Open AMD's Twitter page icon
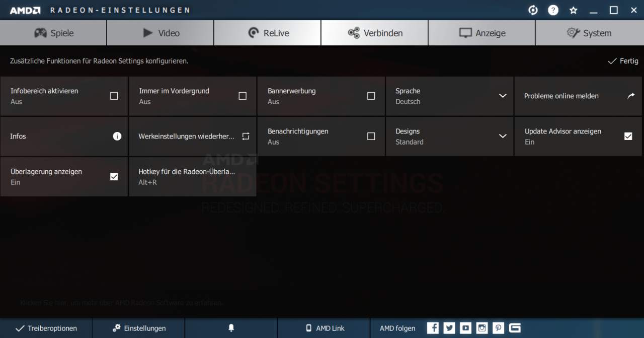644x338 pixels. (449, 328)
